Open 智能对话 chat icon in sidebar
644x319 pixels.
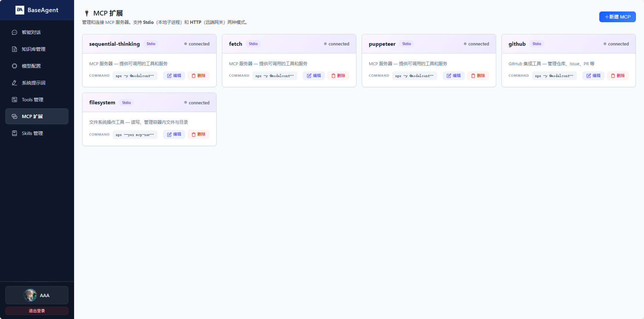(14, 32)
